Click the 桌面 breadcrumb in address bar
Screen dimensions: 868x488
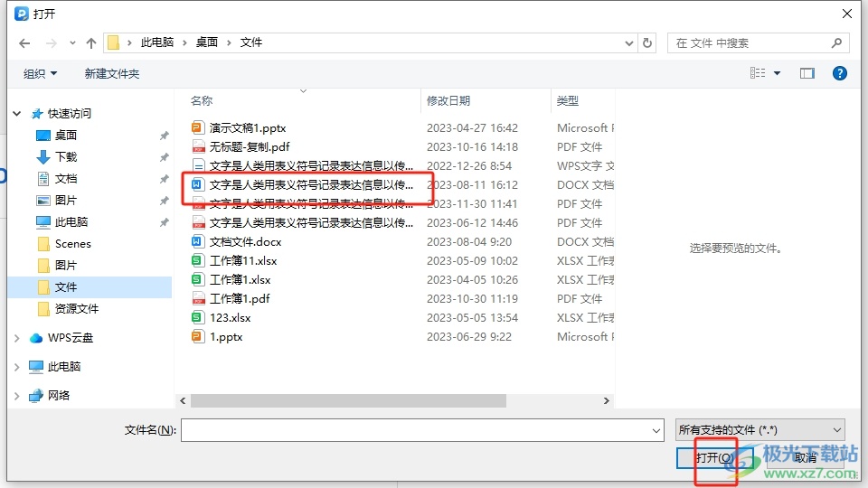point(206,42)
